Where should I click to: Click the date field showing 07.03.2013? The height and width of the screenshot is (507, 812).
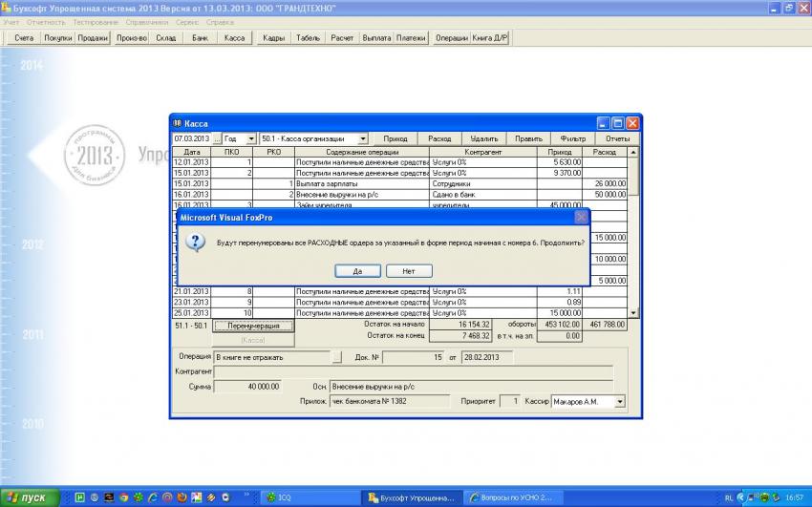(191, 138)
